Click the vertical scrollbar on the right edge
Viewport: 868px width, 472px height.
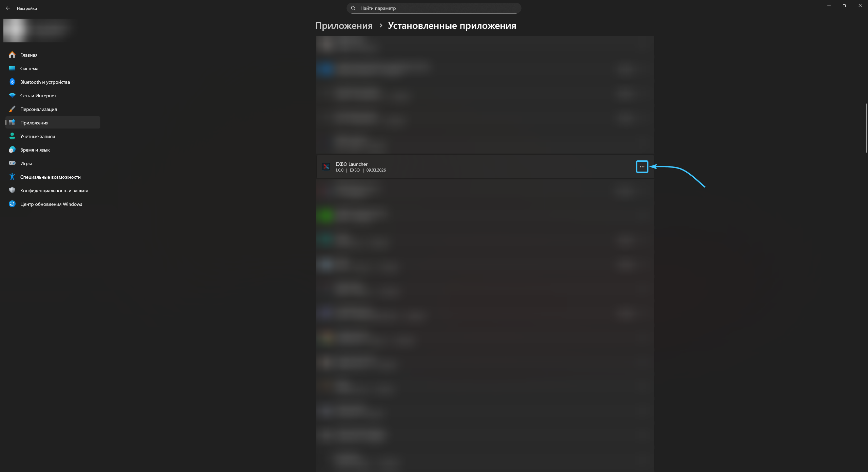pyautogui.click(x=866, y=128)
